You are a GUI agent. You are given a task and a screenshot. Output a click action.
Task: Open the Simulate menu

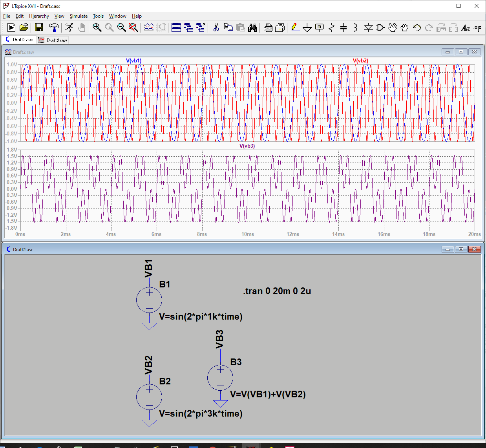point(79,16)
